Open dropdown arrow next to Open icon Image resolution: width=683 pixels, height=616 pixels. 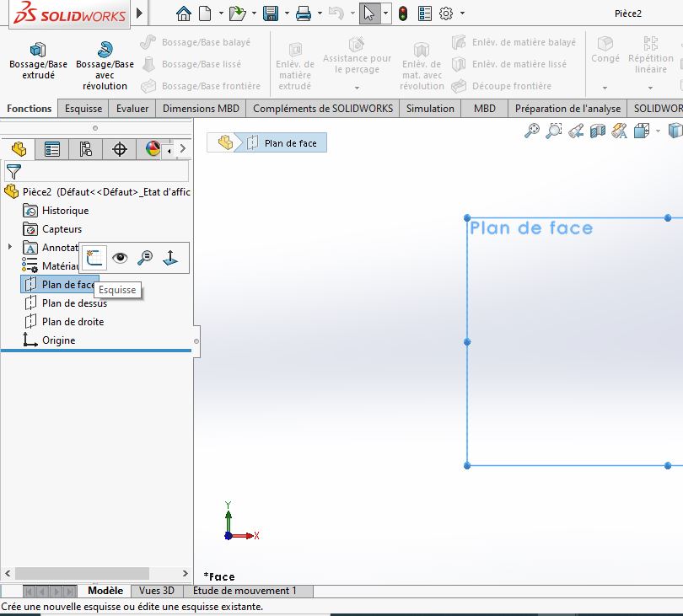[x=254, y=13]
